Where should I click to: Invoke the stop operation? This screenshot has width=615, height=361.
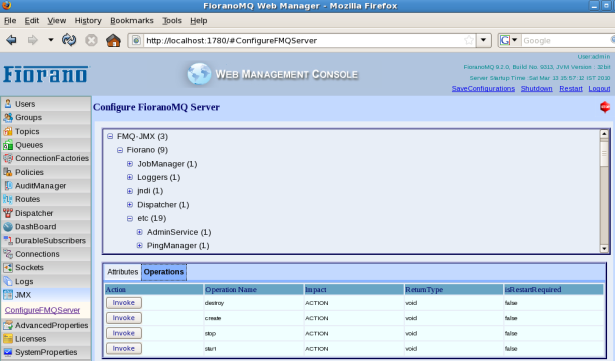[x=124, y=333]
